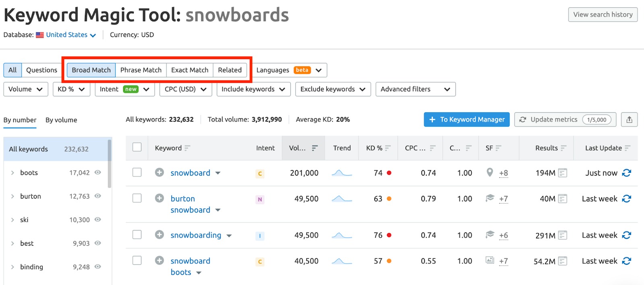Toggle the eye icon for boots group

click(98, 172)
